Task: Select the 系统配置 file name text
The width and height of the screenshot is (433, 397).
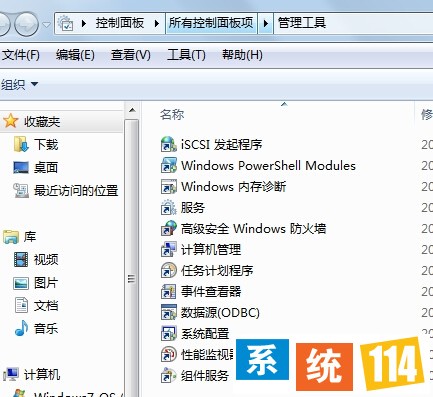Action: tap(205, 334)
